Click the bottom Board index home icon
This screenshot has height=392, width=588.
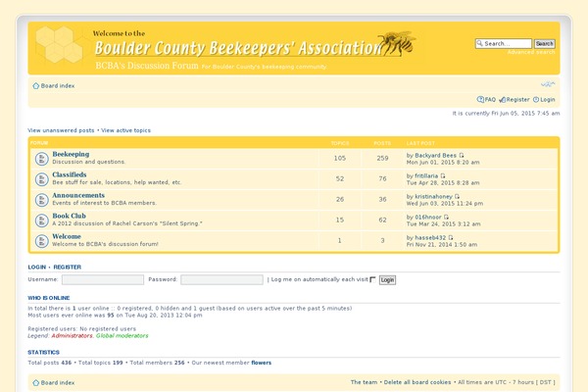tap(36, 383)
